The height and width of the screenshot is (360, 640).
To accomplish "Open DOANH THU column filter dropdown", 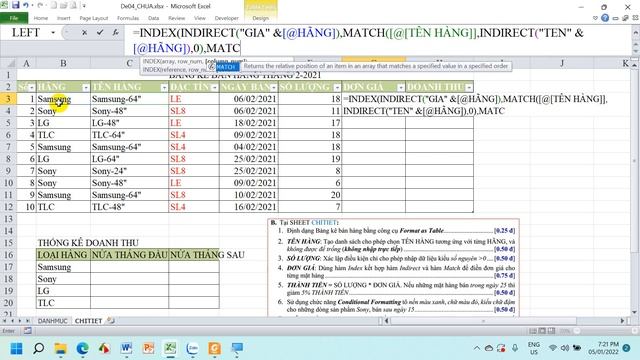I will pyautogui.click(x=469, y=87).
